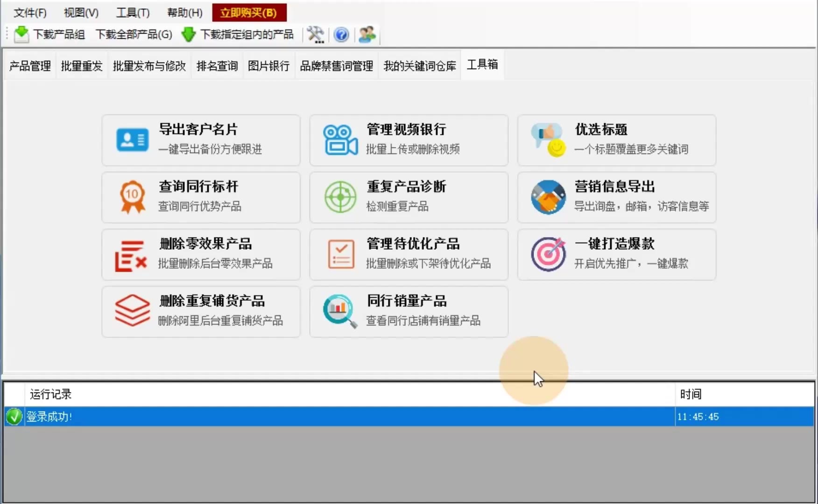
Task: Click the 删除零效果产品 list-delete icon
Action: point(131,256)
